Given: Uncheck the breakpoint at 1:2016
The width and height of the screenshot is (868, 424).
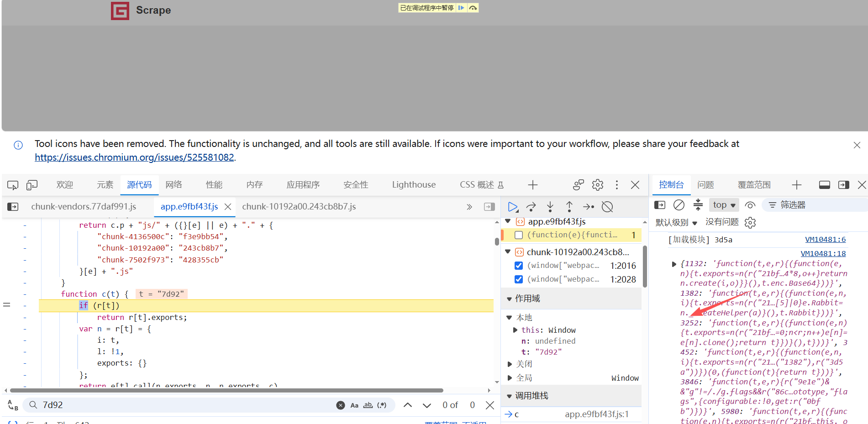Looking at the screenshot, I should [519, 266].
